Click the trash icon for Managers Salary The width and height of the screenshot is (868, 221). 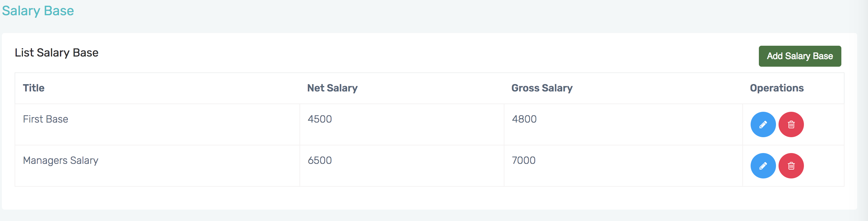[791, 166]
